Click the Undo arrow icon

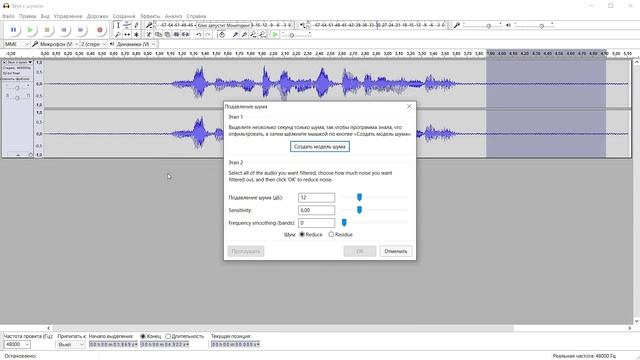(199, 35)
